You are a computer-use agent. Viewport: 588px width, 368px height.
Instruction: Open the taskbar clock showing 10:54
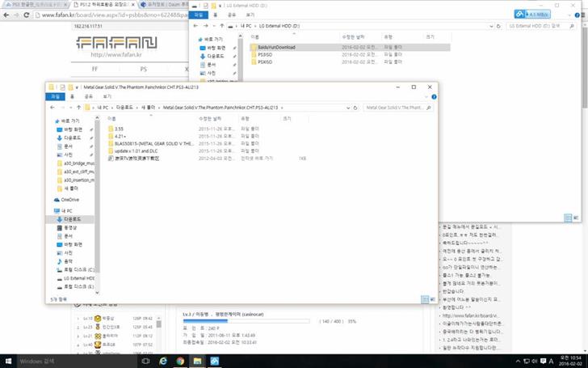tap(570, 362)
